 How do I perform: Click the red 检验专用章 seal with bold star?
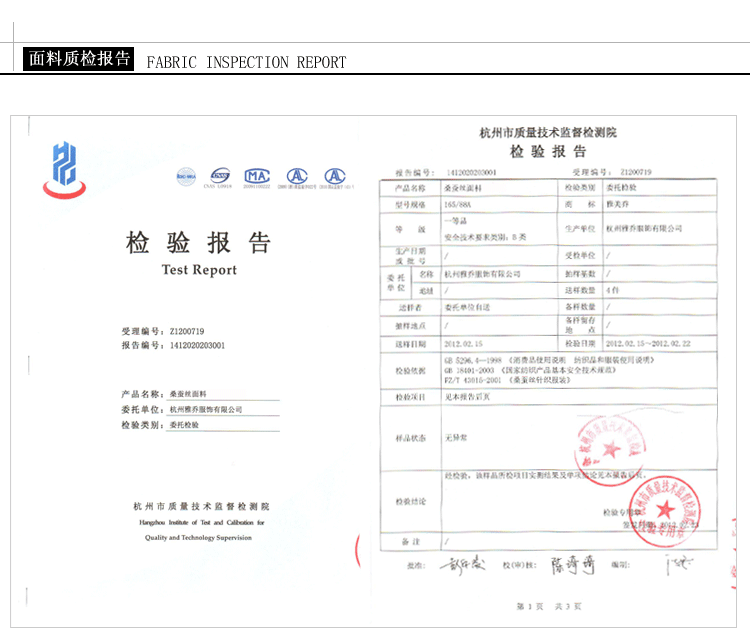click(664, 511)
